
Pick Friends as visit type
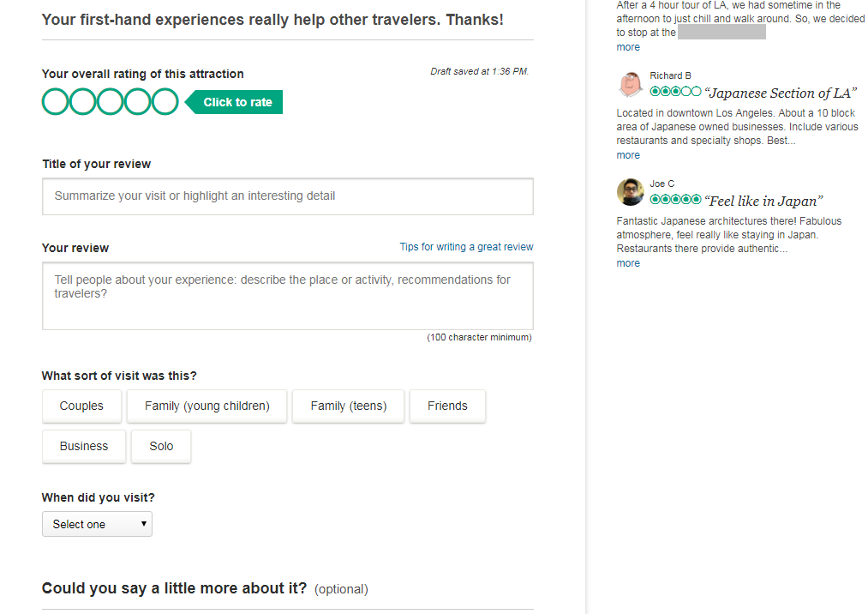(x=447, y=406)
